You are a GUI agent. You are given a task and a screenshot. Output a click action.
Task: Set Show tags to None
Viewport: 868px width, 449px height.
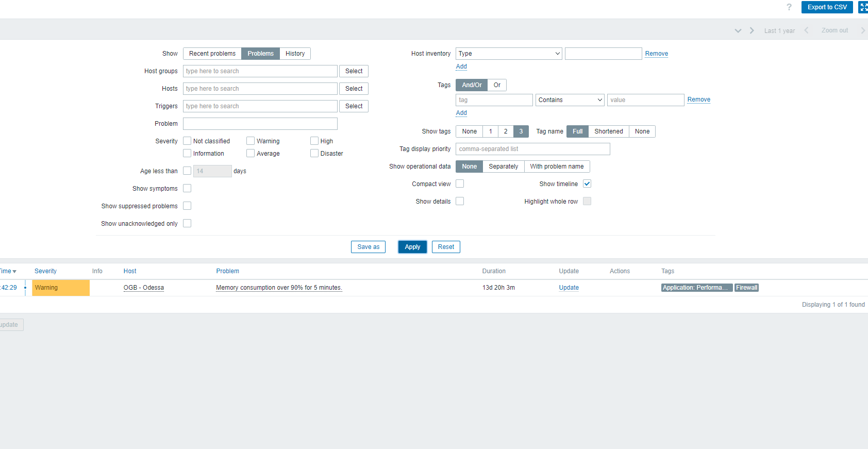[x=470, y=131]
